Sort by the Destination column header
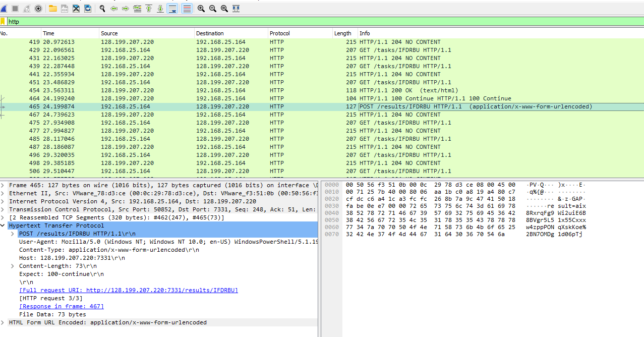The width and height of the screenshot is (644, 337). (x=231, y=33)
